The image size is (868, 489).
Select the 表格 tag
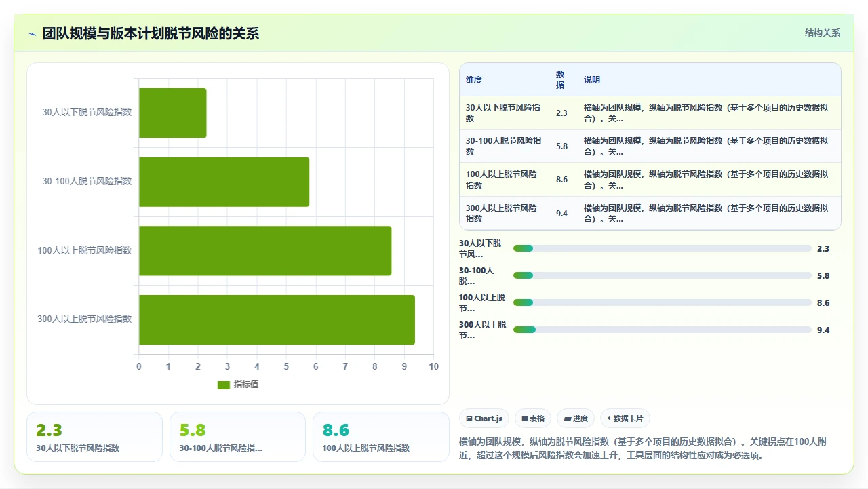tap(533, 418)
